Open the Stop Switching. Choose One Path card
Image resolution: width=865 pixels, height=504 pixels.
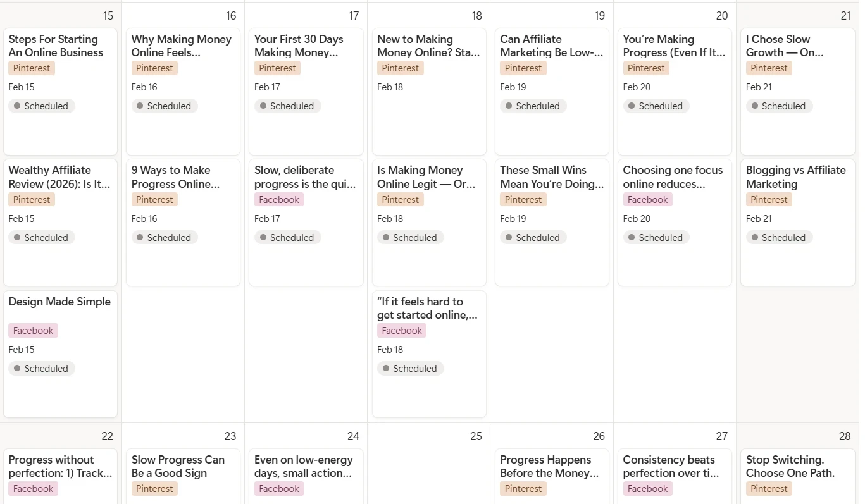790,466
